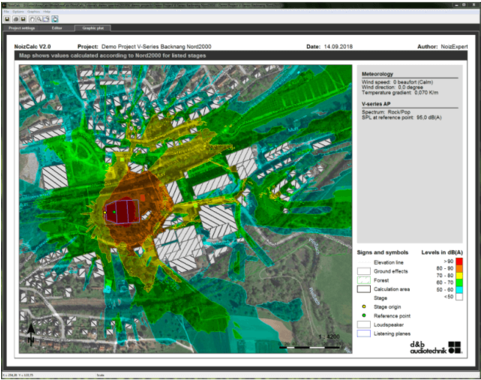Open the Graphics menu
This screenshot has width=481, height=380.
(34, 12)
